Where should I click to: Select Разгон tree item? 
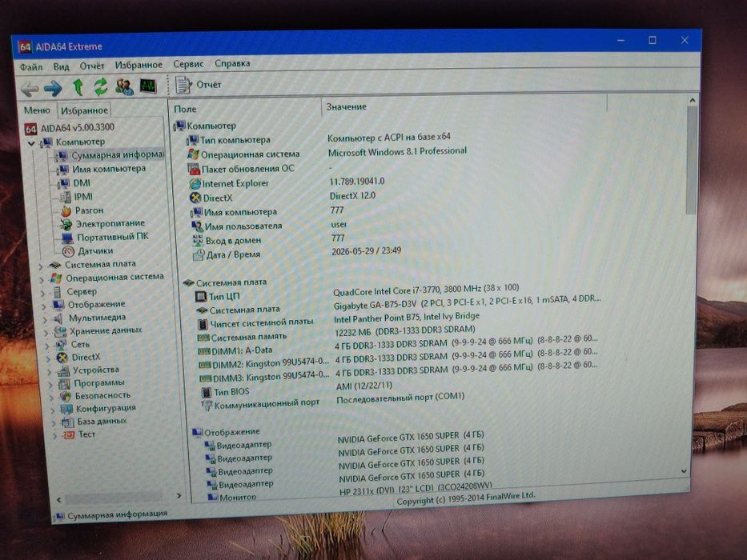click(x=82, y=210)
